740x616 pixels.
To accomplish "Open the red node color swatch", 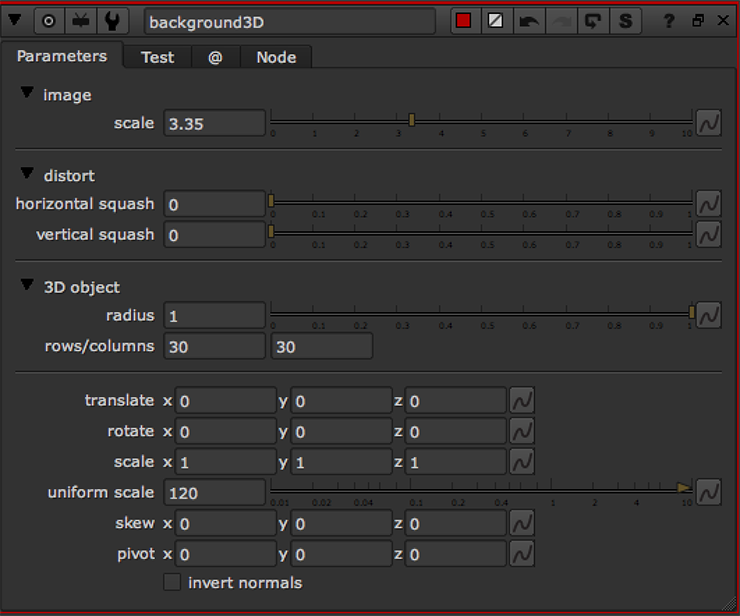I will [462, 21].
